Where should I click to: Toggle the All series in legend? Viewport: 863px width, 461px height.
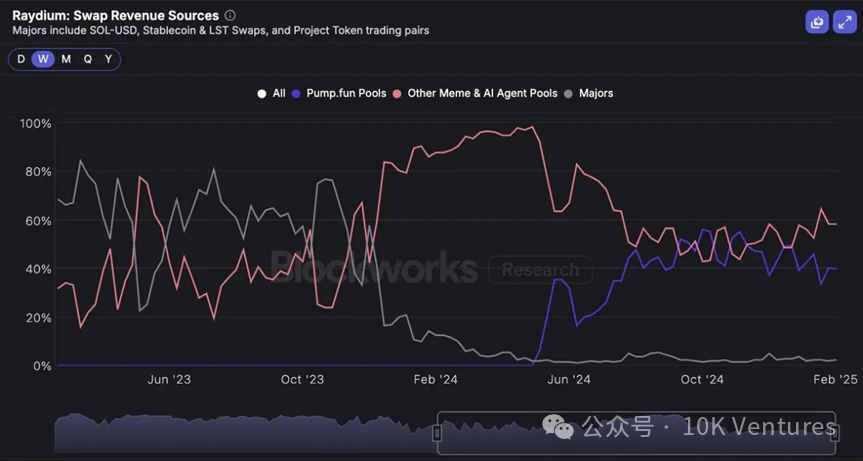(x=271, y=93)
